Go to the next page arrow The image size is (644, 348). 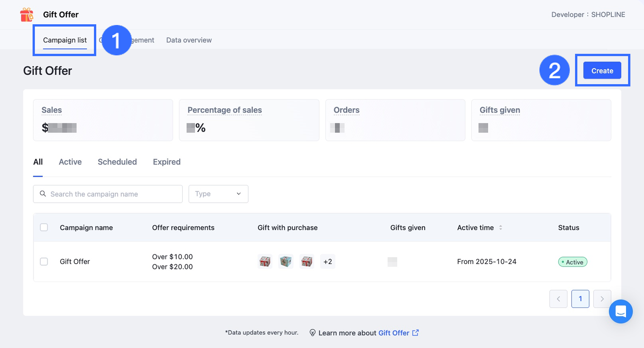[602, 299]
